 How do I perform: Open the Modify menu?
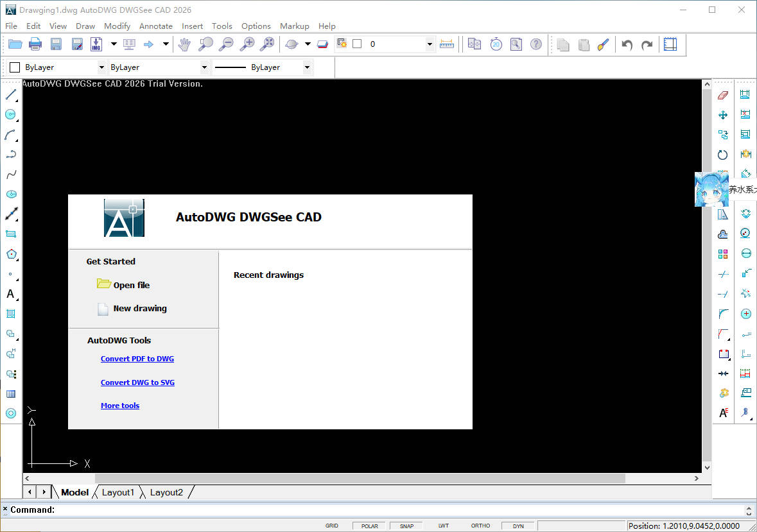pos(117,26)
